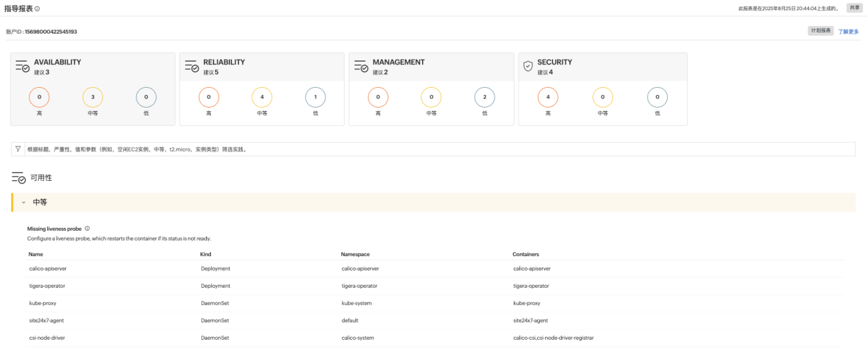Screen dimensions: 868x359
Task: Select the Security card's high count circle
Action: (x=548, y=97)
